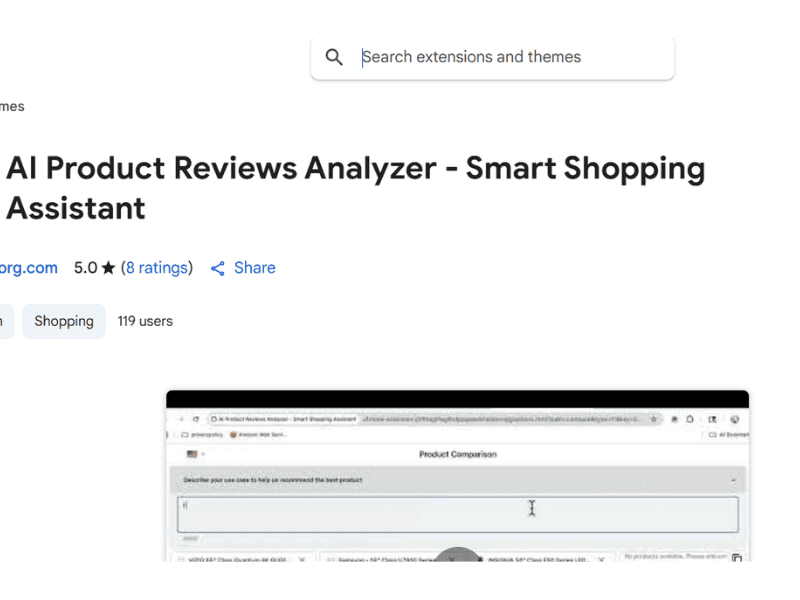This screenshot has height=600, width=800.
Task: Open the privacypolicy bookmark folder in preview
Action: click(203, 435)
